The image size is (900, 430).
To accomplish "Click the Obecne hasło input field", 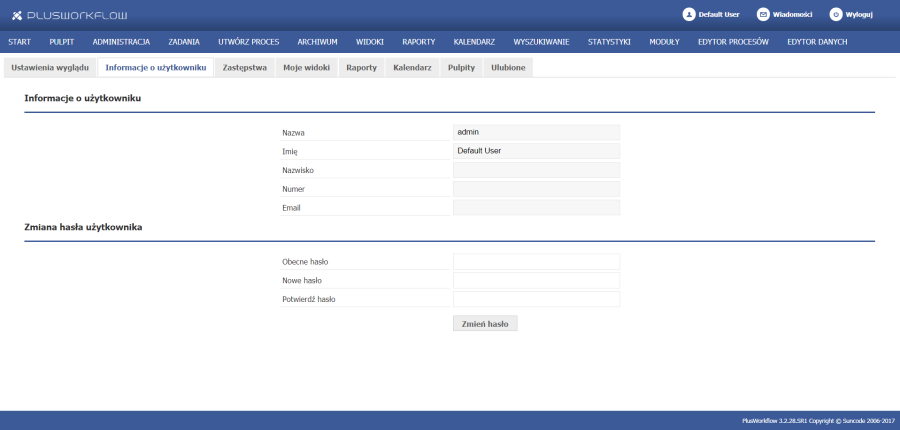I will (536, 261).
